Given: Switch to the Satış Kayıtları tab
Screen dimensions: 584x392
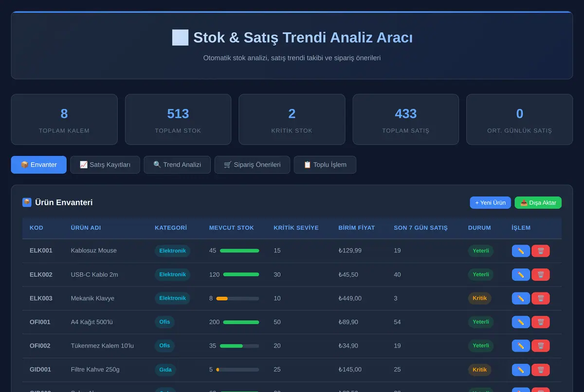Looking at the screenshot, I should [x=105, y=165].
